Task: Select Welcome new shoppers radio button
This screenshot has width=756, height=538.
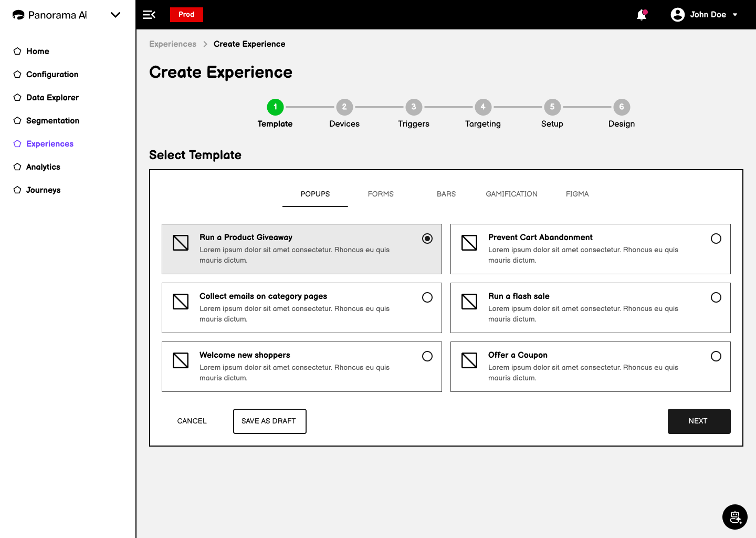Action: click(427, 356)
